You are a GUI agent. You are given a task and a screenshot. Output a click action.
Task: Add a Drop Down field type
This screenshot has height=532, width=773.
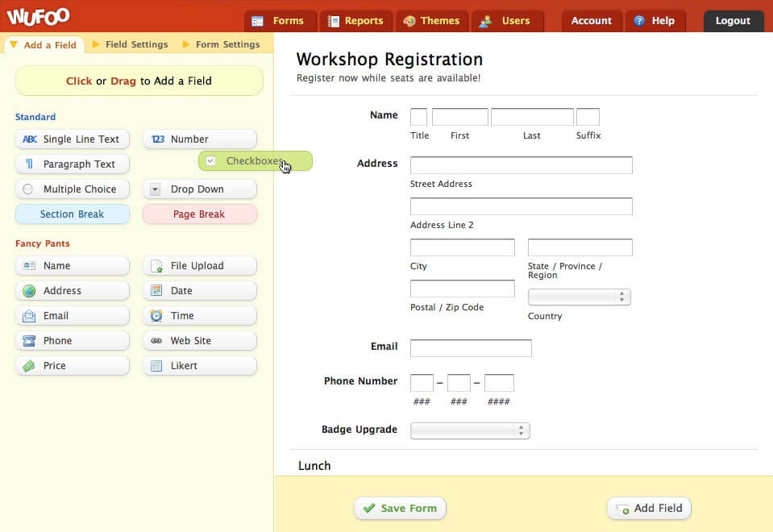click(199, 189)
